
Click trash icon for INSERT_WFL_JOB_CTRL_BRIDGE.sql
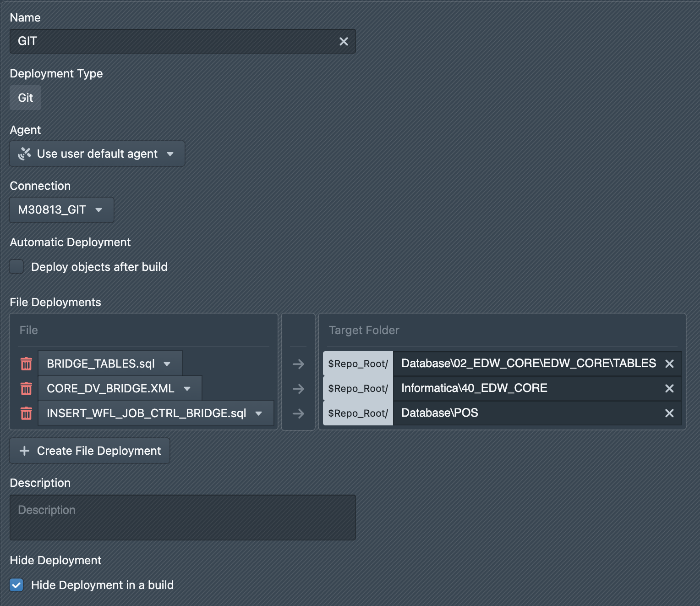[x=26, y=413]
